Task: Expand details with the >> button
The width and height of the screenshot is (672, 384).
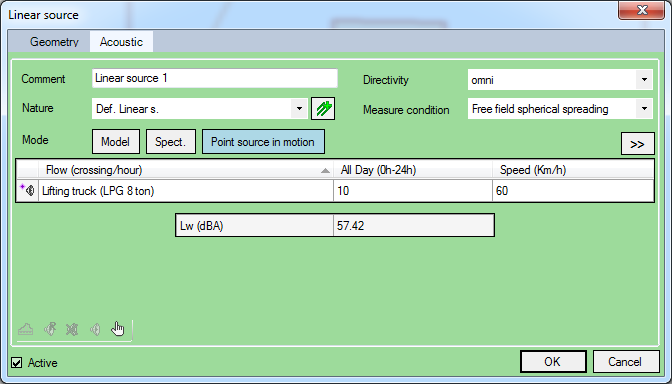Action: (x=638, y=144)
